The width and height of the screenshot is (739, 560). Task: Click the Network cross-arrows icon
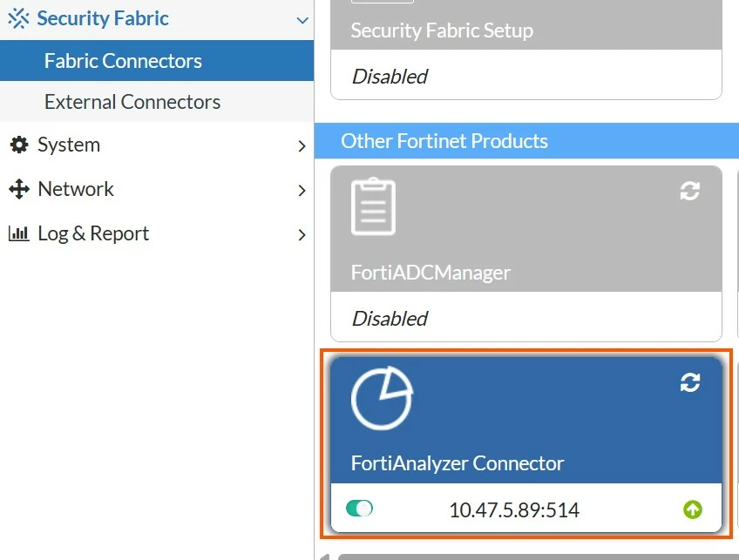click(x=19, y=189)
